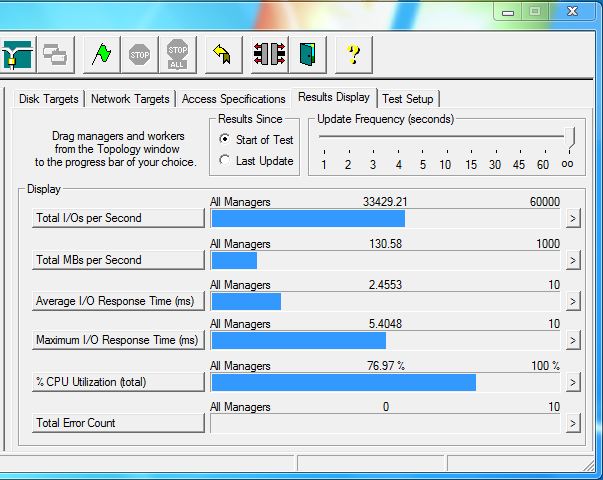603x480 pixels.
Task: Click the % CPU Utilization progress bar
Action: tap(385, 382)
